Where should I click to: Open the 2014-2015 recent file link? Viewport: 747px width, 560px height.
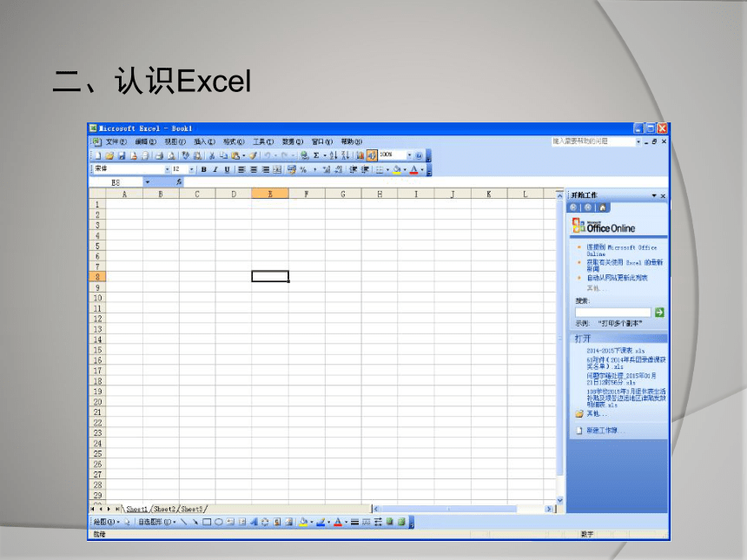click(615, 351)
